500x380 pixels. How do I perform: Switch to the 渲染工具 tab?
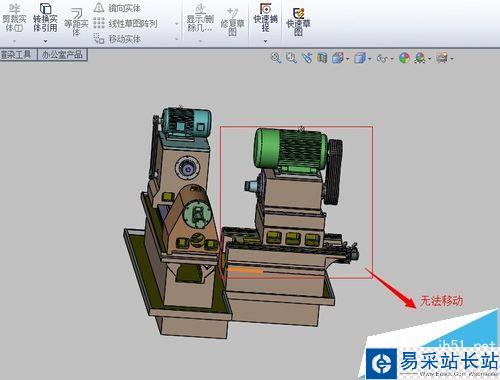click(x=18, y=54)
